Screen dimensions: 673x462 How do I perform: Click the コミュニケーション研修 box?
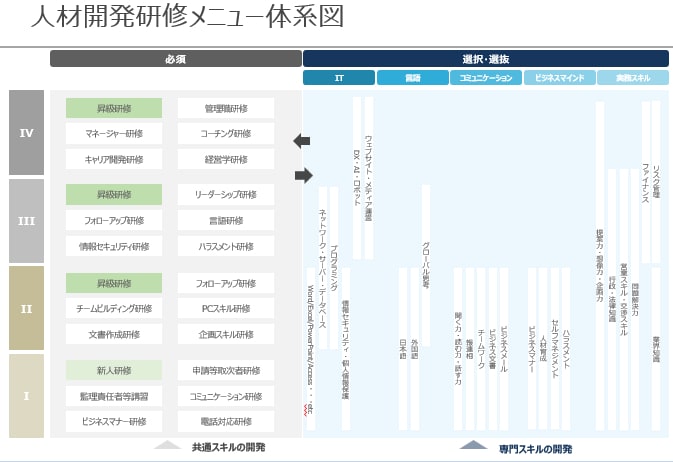click(x=226, y=396)
